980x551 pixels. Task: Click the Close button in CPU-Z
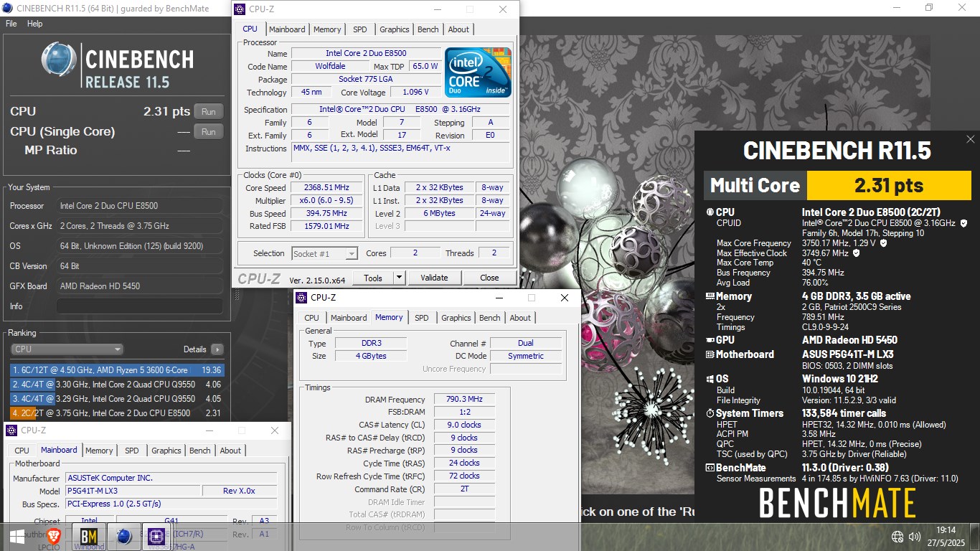(x=489, y=278)
